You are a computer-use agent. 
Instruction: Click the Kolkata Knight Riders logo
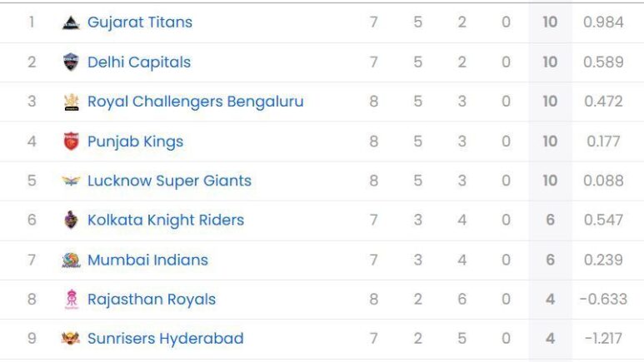click(72, 221)
